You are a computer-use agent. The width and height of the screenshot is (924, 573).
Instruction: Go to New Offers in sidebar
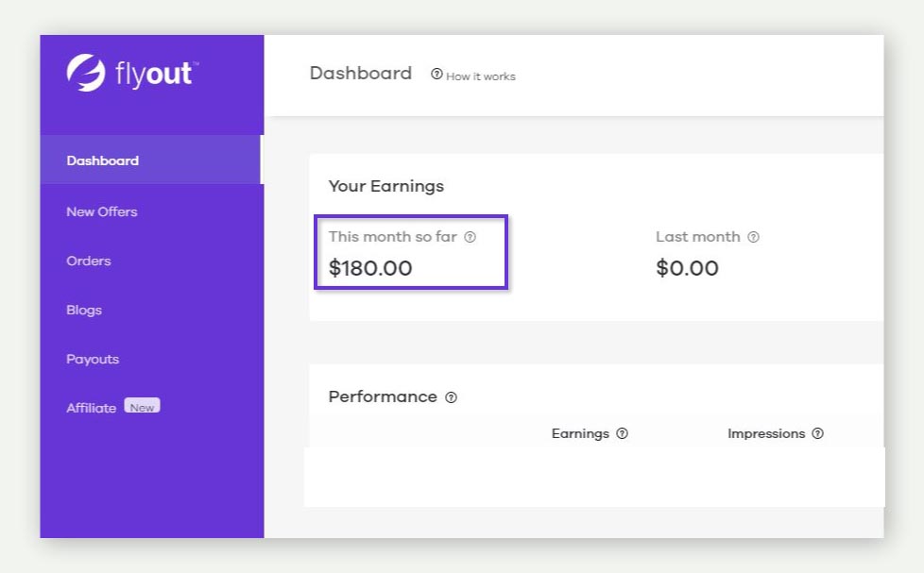tap(102, 211)
